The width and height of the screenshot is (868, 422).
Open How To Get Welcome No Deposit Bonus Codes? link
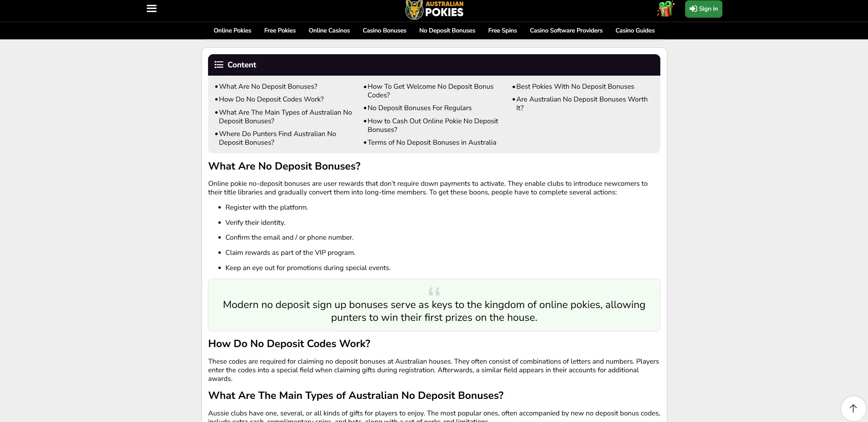(430, 91)
